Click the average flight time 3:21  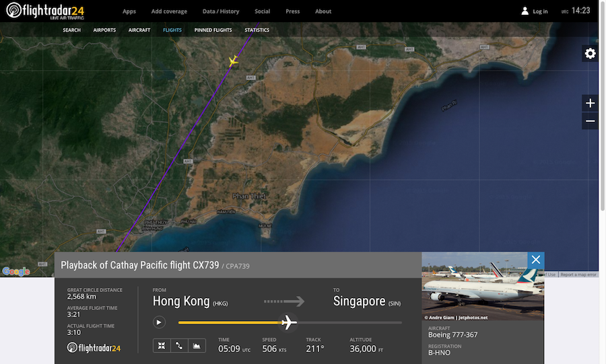[x=73, y=314]
